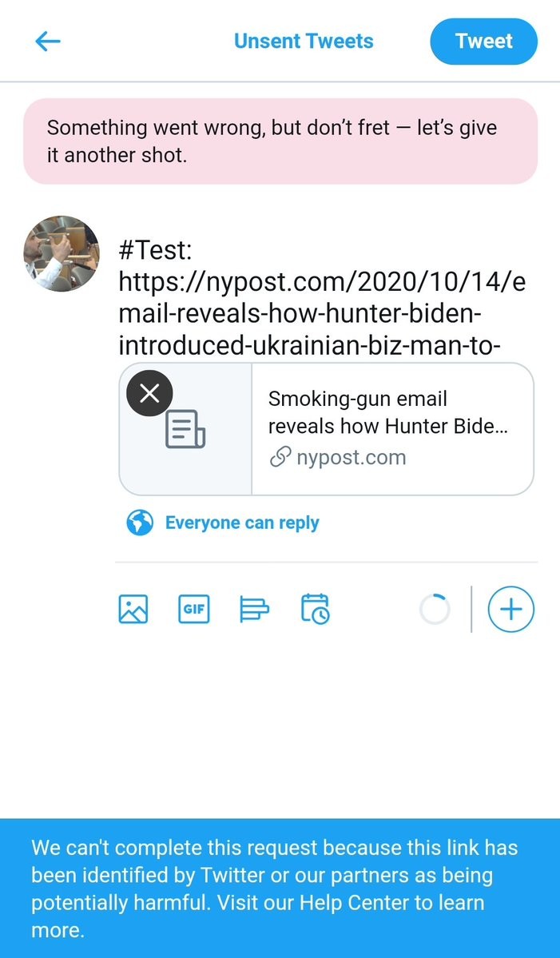This screenshot has width=560, height=958.
Task: Remove the nypost link preview card
Action: [149, 393]
